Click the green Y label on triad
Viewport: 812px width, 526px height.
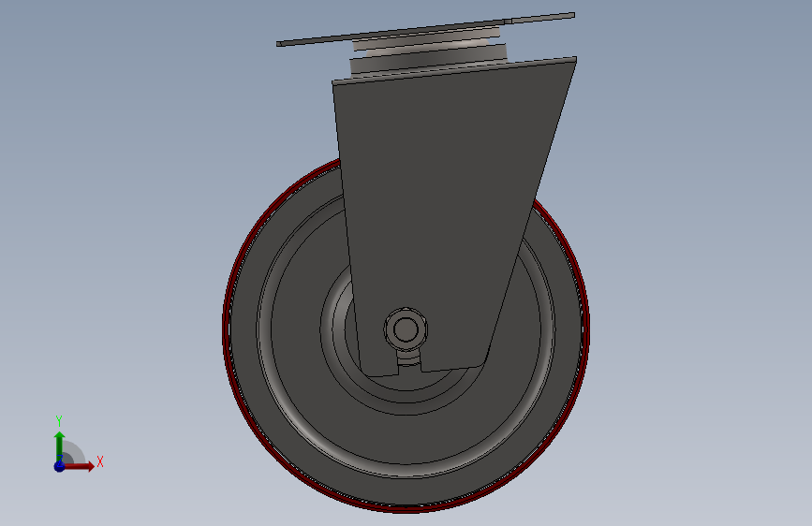(x=59, y=420)
